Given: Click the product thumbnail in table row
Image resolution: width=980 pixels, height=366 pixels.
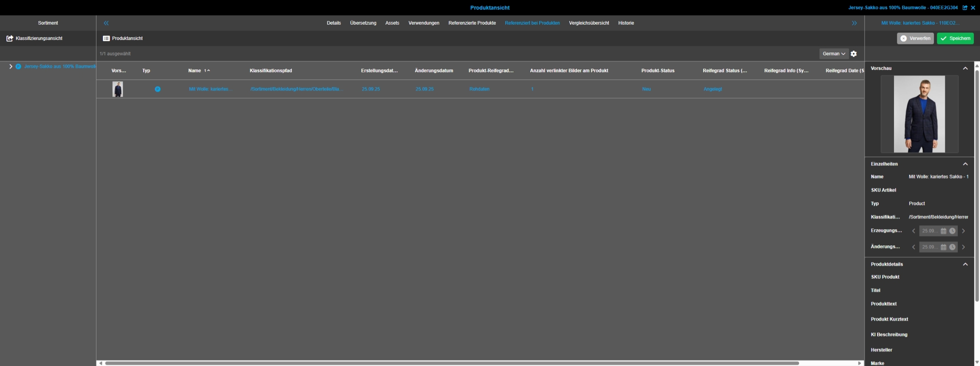Looking at the screenshot, I should [117, 89].
